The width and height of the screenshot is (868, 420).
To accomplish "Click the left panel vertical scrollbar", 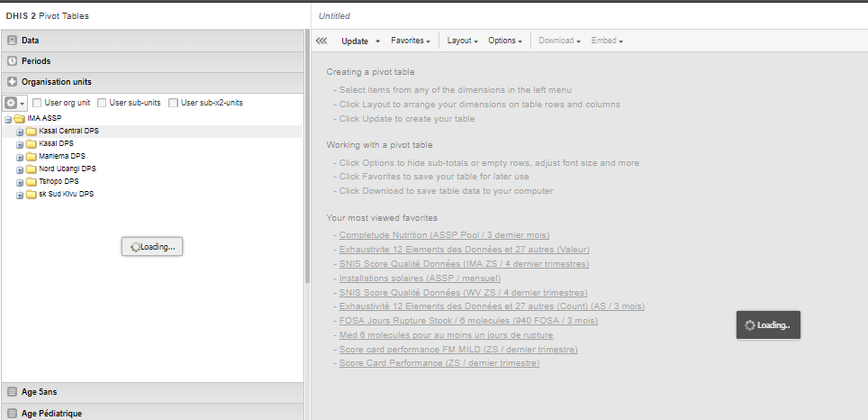I will click(x=306, y=180).
